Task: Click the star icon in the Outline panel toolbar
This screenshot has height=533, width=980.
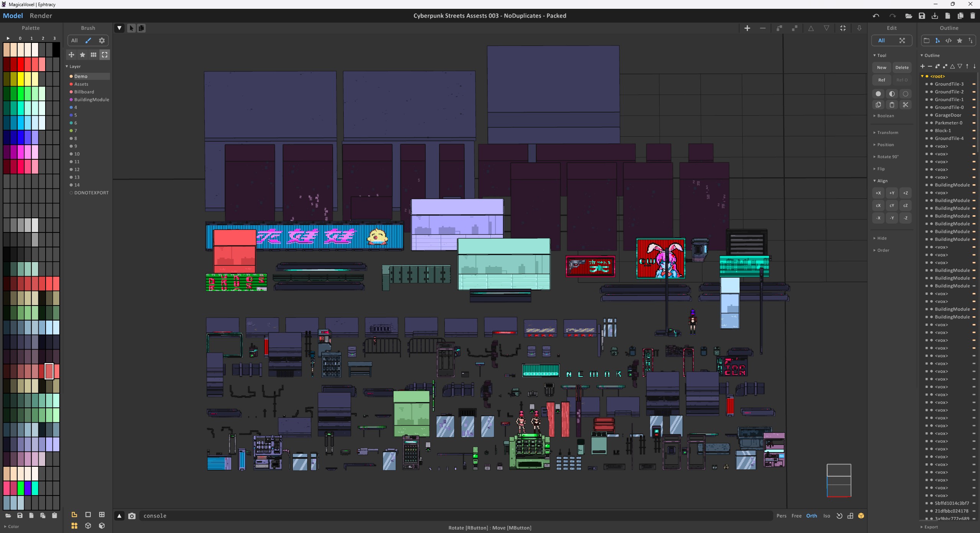Action: (x=960, y=41)
